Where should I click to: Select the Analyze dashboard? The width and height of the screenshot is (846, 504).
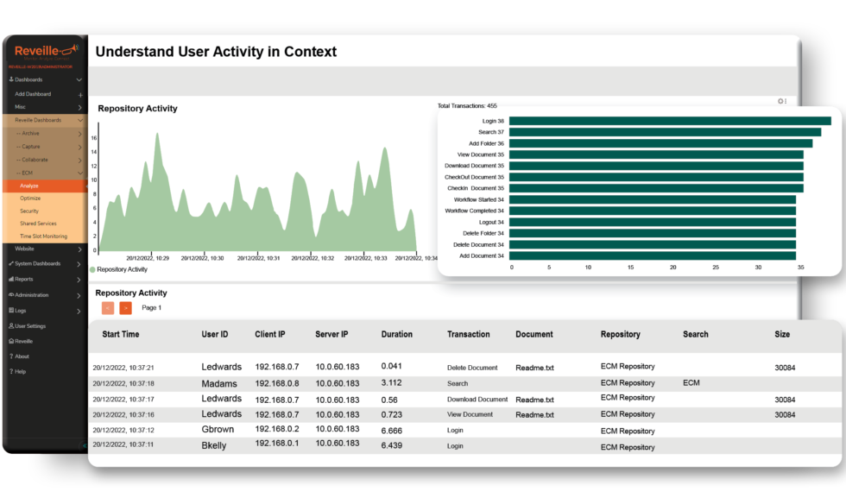click(x=42, y=185)
